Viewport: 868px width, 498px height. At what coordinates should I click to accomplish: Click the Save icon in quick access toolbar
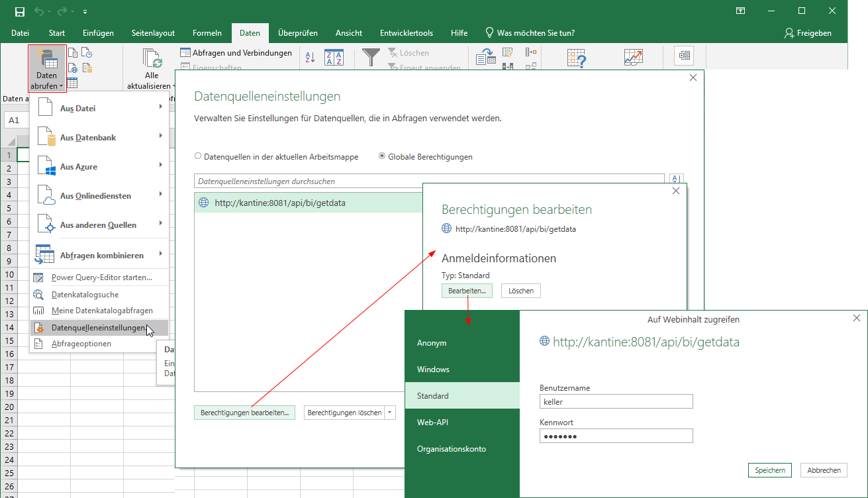19,11
